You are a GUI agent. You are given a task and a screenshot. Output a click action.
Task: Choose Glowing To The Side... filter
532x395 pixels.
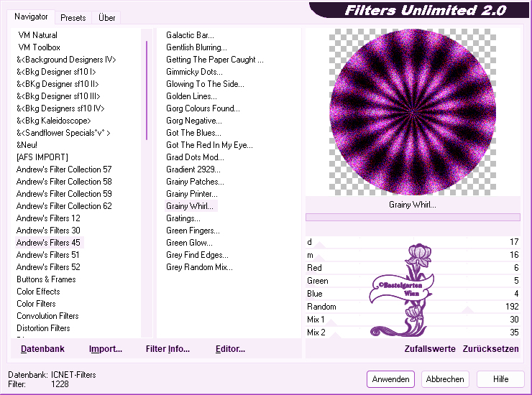[x=205, y=84]
